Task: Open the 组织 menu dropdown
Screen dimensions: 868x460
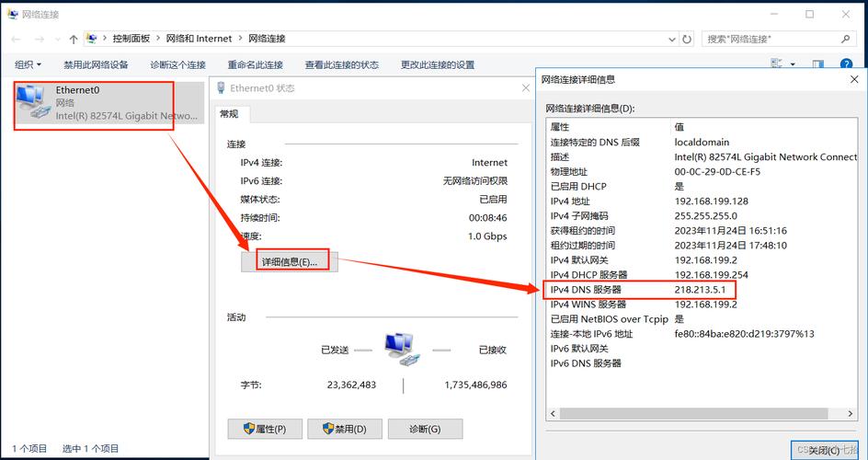Action: tap(28, 64)
